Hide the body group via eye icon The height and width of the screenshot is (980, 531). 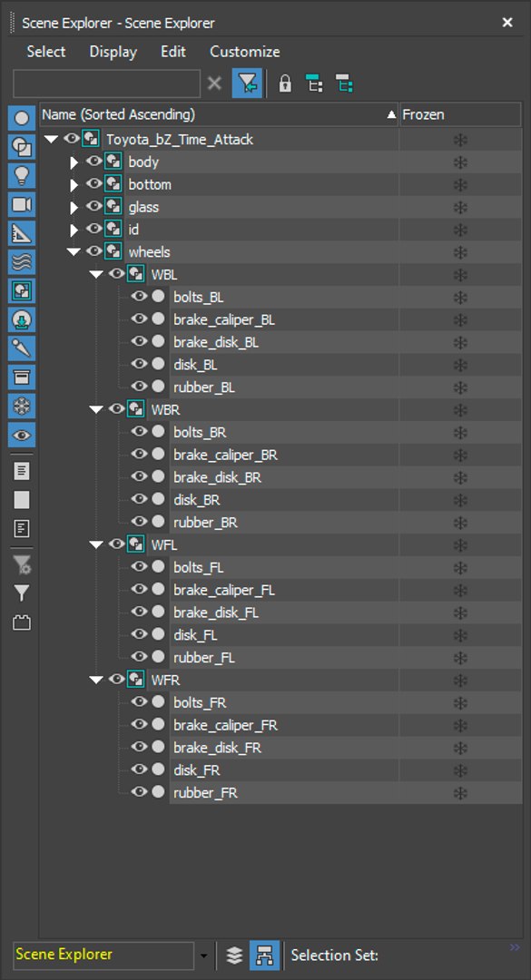click(93, 162)
